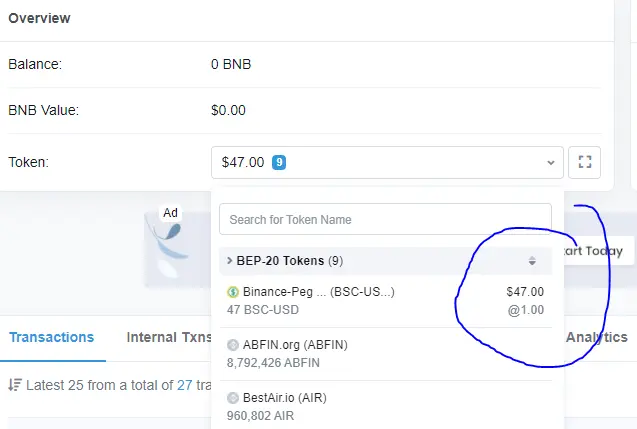The width and height of the screenshot is (637, 429).
Task: Open the Analytics tab
Action: point(597,337)
